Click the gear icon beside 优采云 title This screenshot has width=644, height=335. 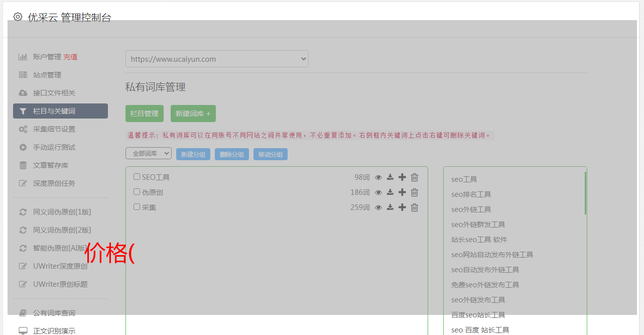point(18,17)
